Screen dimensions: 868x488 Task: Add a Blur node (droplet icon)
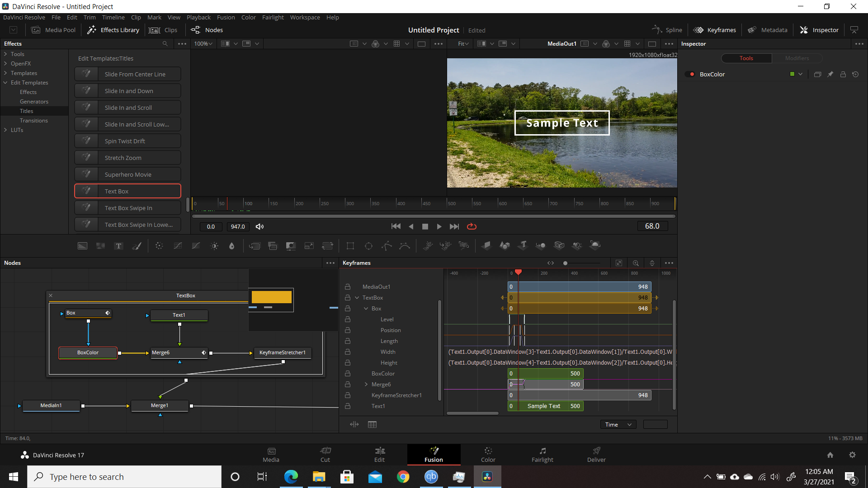[x=232, y=246]
